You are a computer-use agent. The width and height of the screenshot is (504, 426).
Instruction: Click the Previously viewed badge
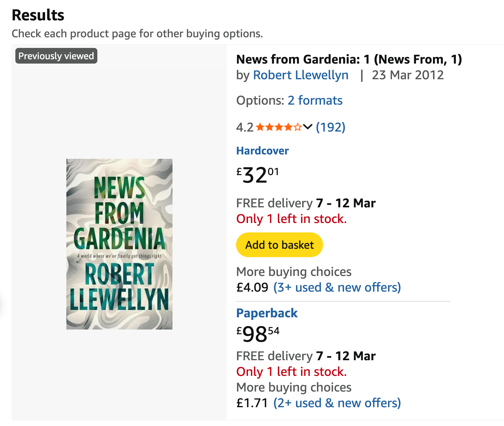coord(56,56)
